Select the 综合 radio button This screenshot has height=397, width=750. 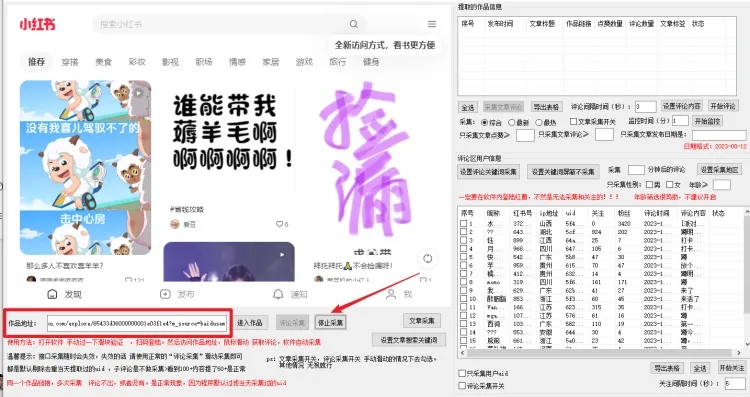(x=485, y=122)
